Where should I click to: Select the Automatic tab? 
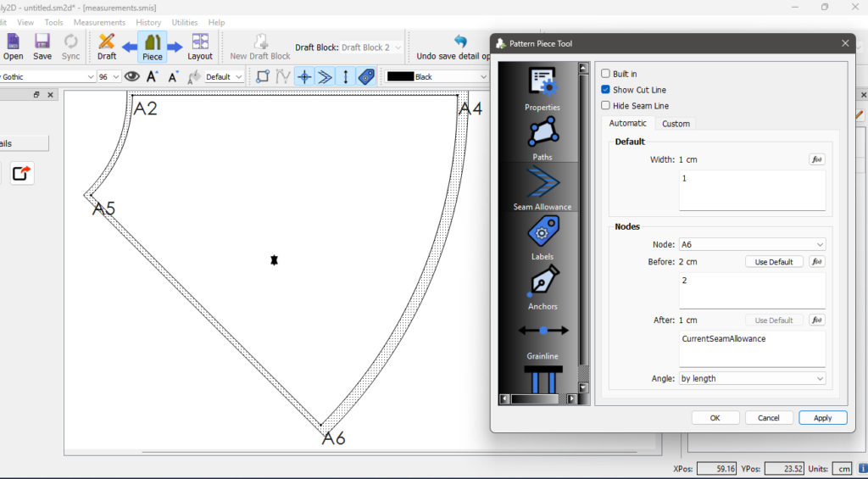pos(628,123)
